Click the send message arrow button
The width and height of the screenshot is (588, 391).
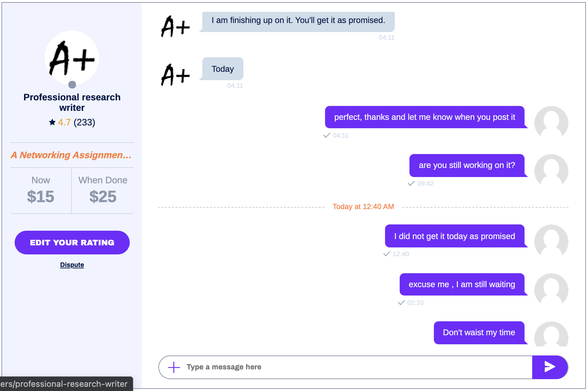tap(550, 367)
